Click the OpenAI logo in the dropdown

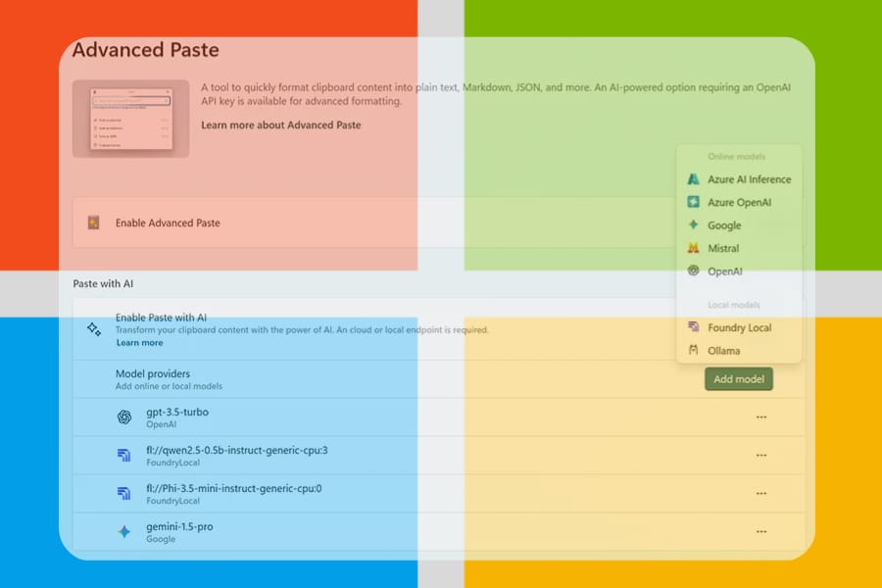click(x=693, y=270)
